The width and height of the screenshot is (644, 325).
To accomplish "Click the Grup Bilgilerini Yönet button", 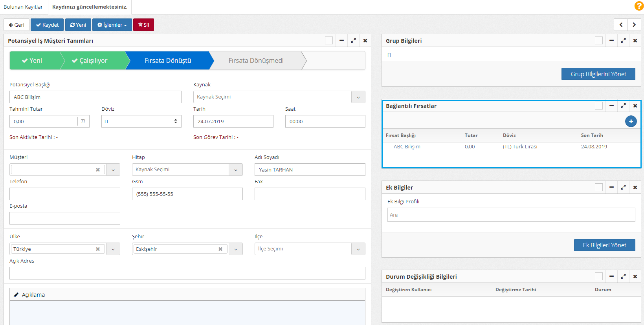I will (598, 74).
